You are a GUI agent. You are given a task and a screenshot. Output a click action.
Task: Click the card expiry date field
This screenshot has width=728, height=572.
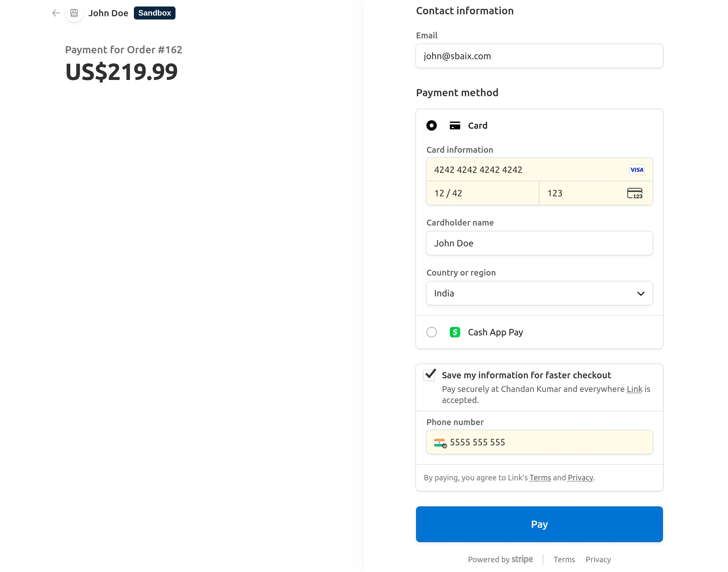(482, 193)
